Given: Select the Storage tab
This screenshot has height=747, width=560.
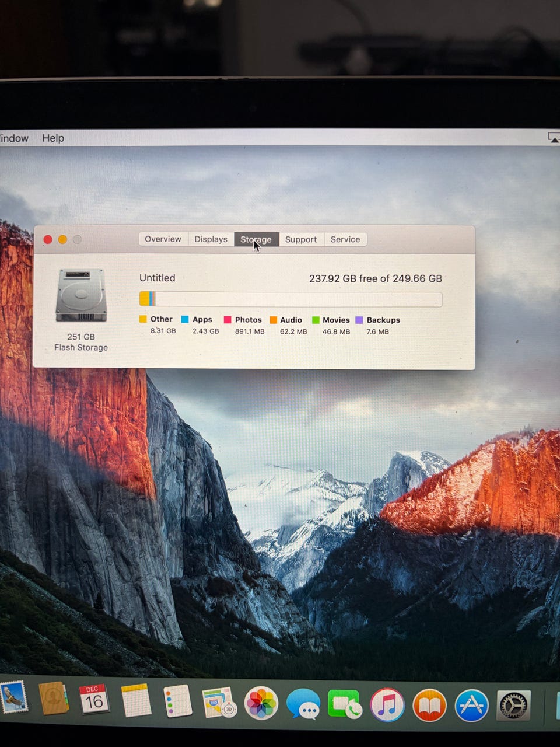Looking at the screenshot, I should [x=256, y=239].
